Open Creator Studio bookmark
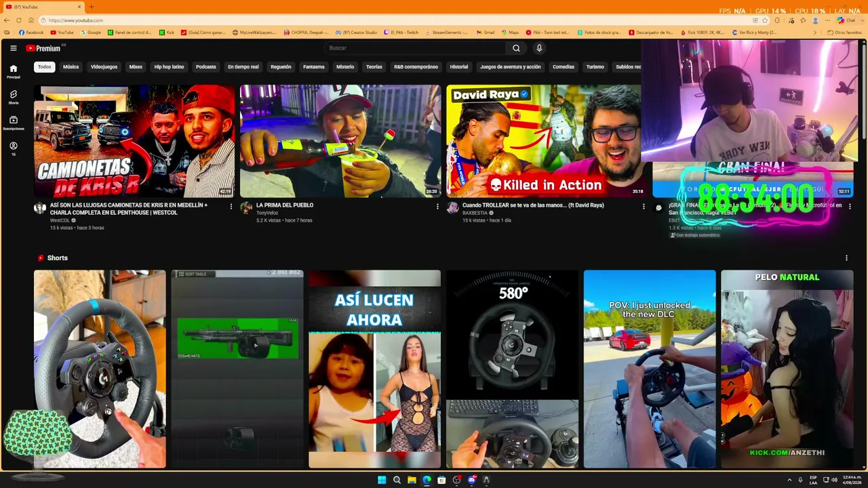868x488 pixels. click(356, 33)
